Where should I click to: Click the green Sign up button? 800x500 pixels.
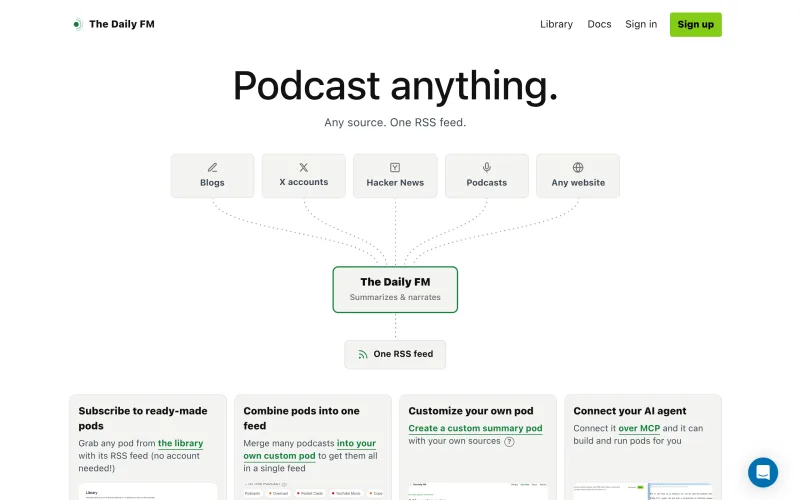[695, 24]
